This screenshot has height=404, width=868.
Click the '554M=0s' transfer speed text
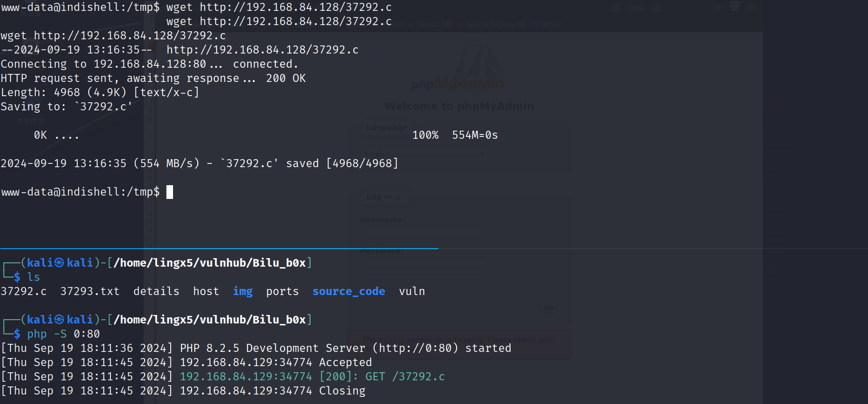[475, 135]
